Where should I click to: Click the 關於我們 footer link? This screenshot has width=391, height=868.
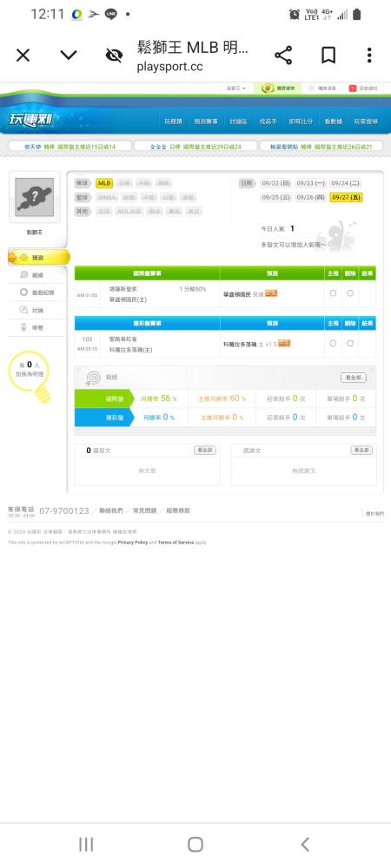374,514
